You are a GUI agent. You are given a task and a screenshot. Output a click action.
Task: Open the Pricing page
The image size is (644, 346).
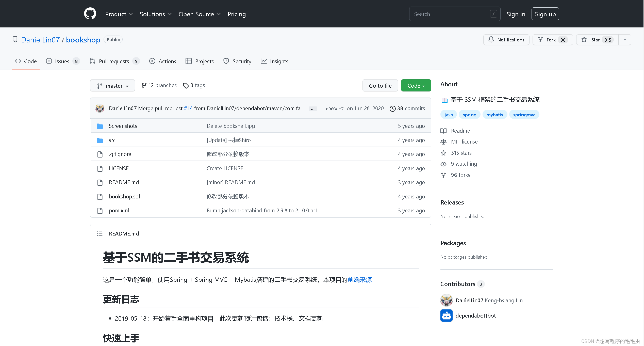pyautogui.click(x=237, y=14)
